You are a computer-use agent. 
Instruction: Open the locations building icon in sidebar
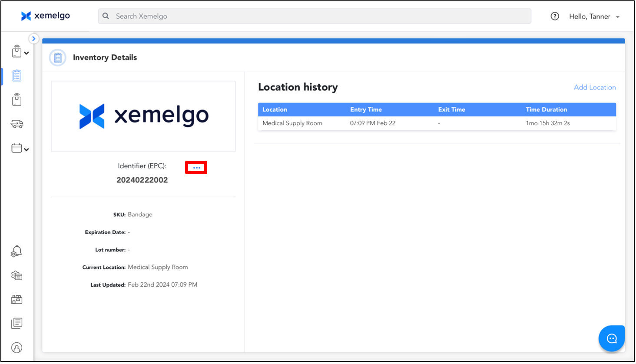pyautogui.click(x=17, y=299)
